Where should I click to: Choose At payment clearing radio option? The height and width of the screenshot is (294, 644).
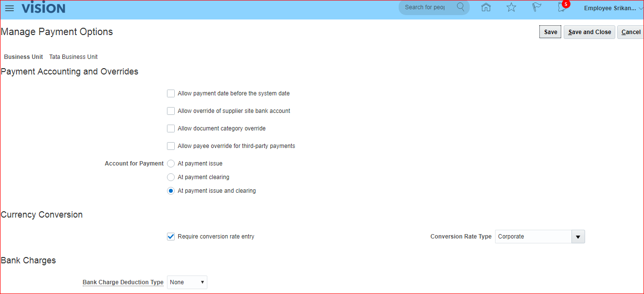tap(171, 177)
